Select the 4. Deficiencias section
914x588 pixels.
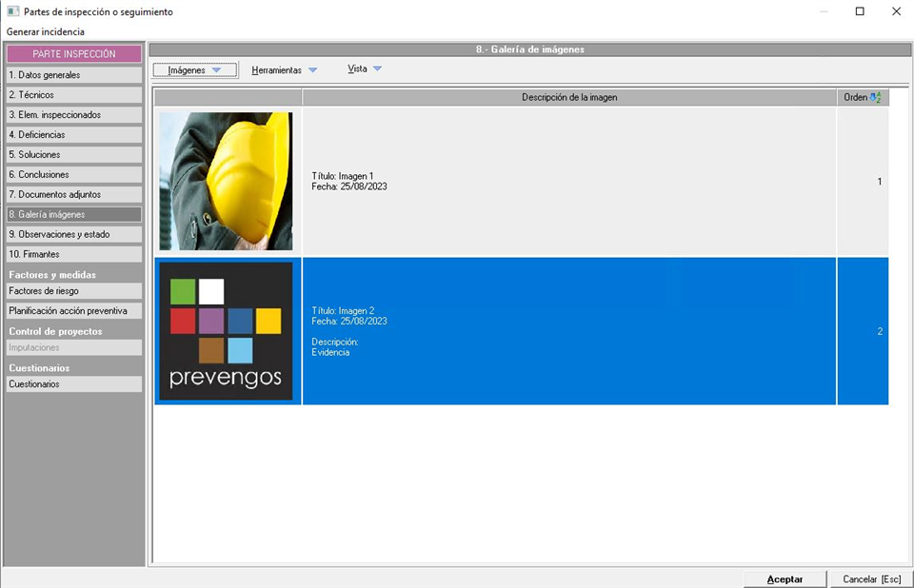tap(73, 135)
